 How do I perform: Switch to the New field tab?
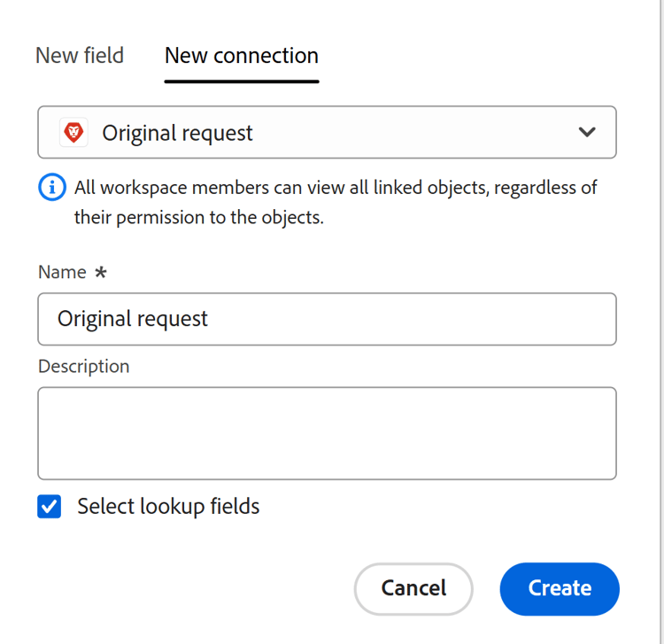(80, 56)
